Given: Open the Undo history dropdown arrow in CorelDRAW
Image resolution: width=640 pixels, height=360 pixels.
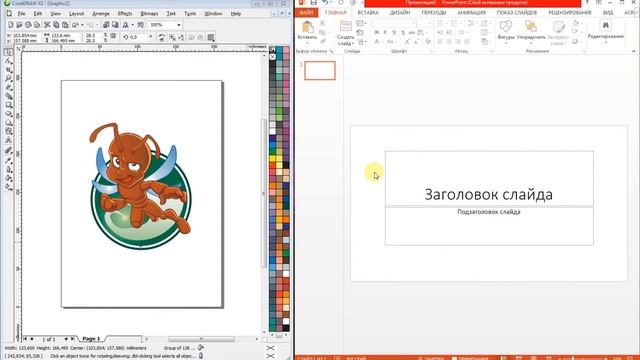Looking at the screenshot, I should point(82,25).
